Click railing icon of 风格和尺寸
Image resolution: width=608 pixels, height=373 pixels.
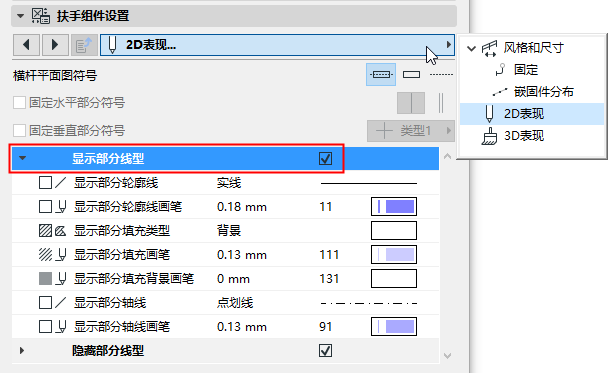[489, 48]
